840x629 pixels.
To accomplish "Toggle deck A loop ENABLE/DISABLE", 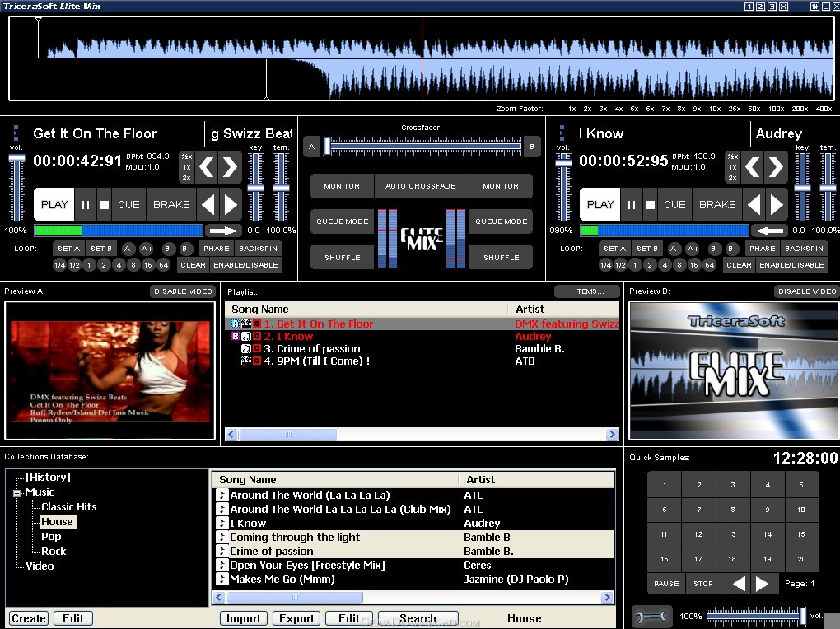I will point(246,264).
